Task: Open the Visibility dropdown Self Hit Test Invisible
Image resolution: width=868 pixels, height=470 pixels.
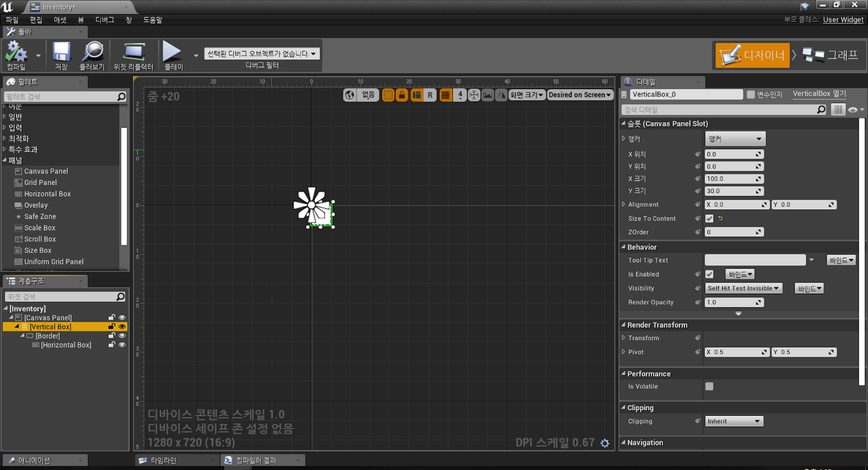Action: point(743,288)
